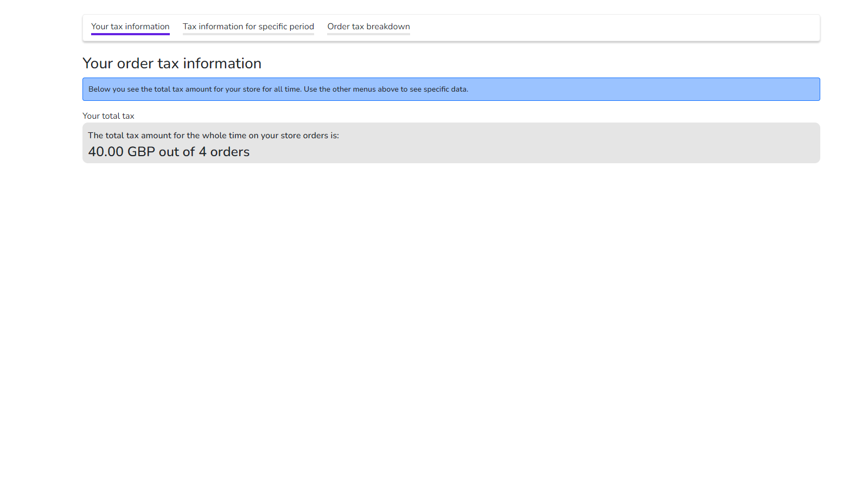
Task: Click the GBP currency text
Action: pos(141,152)
